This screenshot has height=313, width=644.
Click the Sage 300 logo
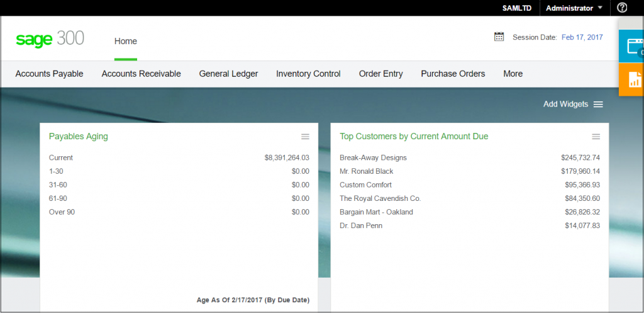(x=50, y=38)
